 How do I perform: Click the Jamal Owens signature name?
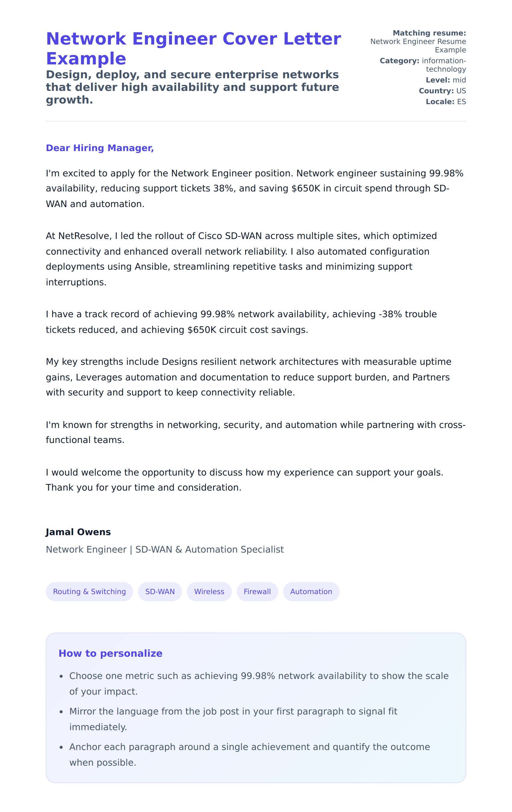pyautogui.click(x=78, y=532)
